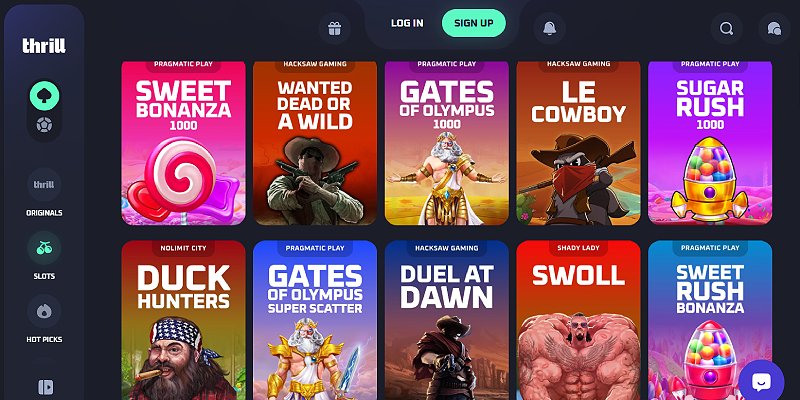Open notifications bell icon
The width and height of the screenshot is (800, 400).
coord(549,29)
